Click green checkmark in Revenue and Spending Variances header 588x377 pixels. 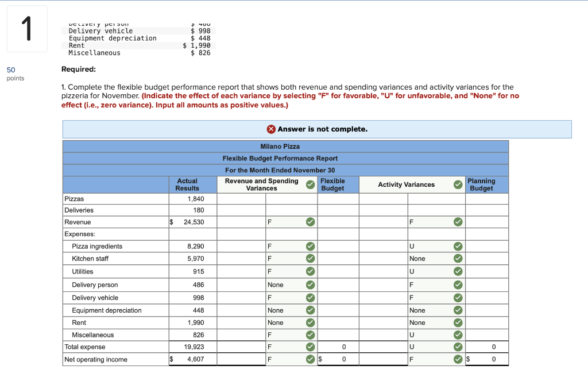[x=310, y=184]
